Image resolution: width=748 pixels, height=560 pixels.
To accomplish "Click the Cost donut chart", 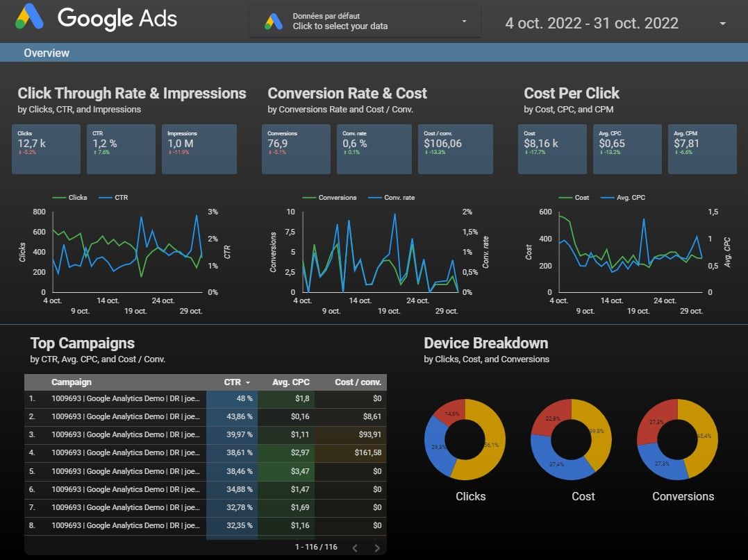I will pos(571,439).
